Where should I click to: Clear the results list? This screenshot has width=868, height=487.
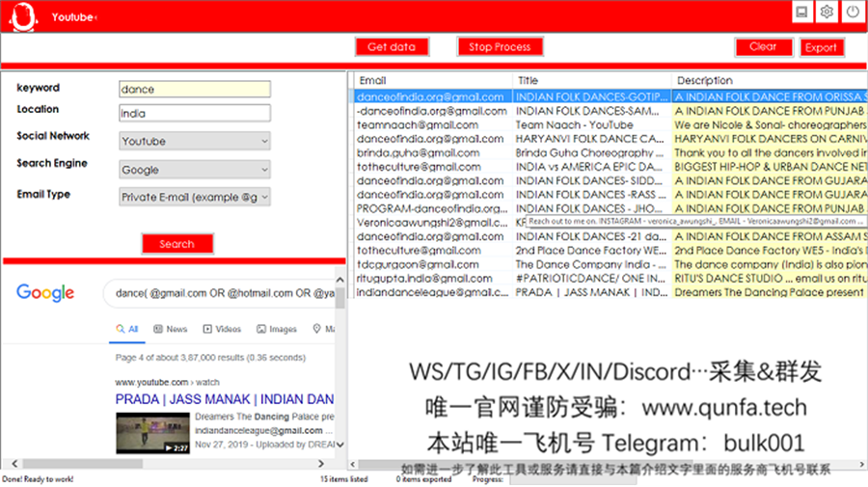(764, 47)
